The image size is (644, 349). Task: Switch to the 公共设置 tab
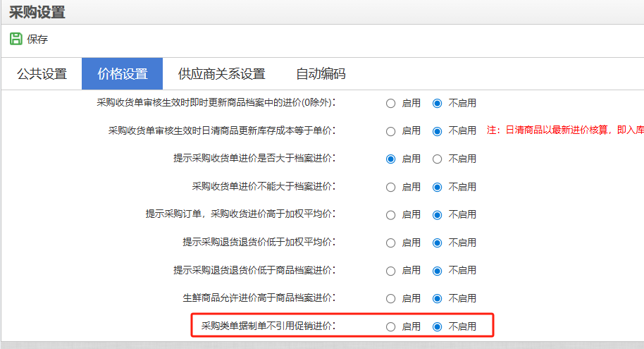[x=42, y=74]
